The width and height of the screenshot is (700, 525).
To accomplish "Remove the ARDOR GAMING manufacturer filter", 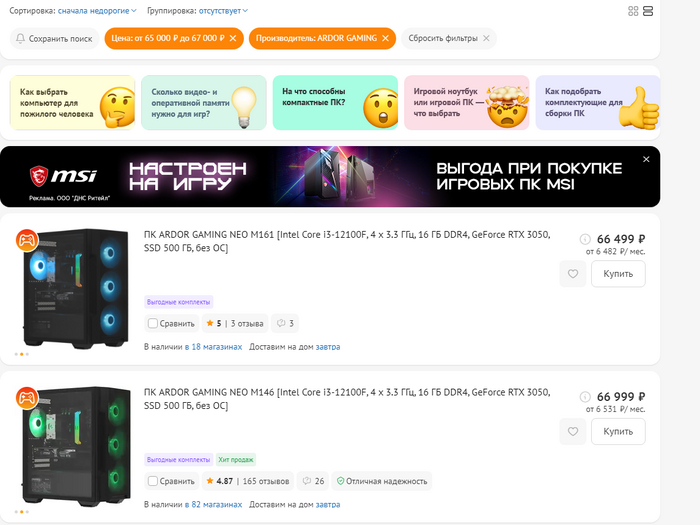I will tap(386, 38).
